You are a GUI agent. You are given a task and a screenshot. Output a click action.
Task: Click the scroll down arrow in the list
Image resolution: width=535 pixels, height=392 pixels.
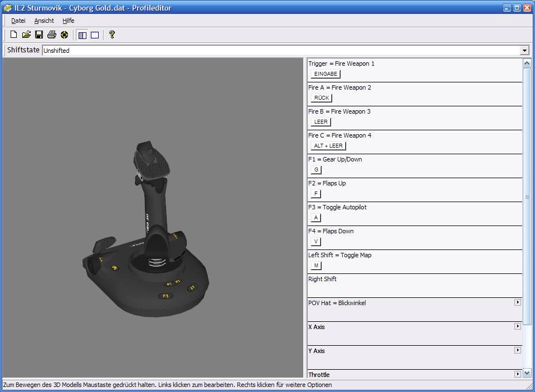tap(527, 373)
